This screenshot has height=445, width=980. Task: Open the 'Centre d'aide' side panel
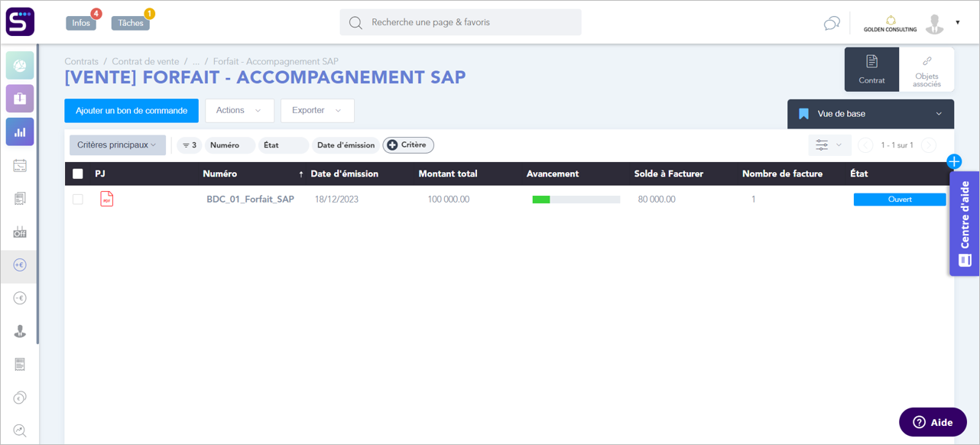(x=965, y=223)
